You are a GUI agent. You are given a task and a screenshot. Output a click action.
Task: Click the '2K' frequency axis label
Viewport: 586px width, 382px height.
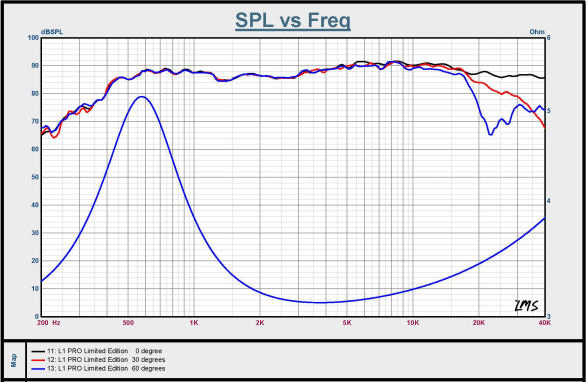260,323
